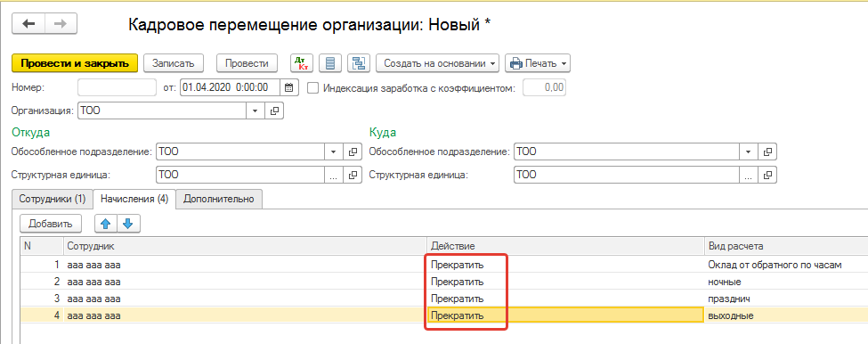Open the Откуда Структурная единица record

click(x=352, y=176)
